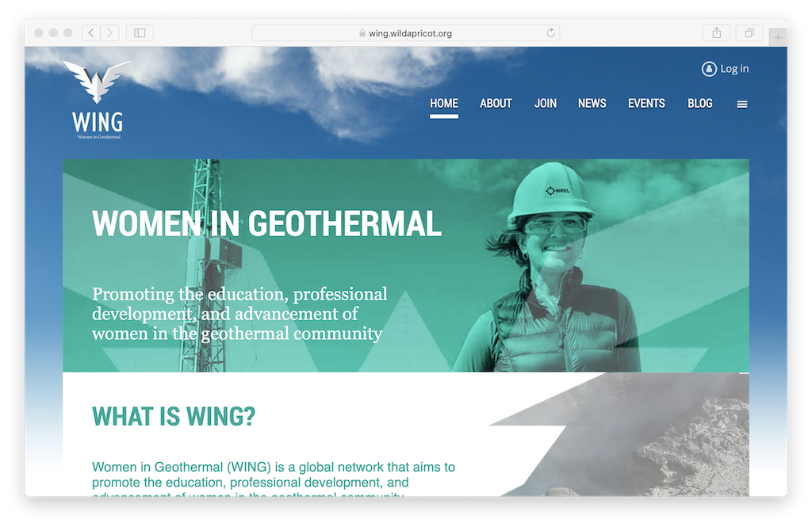
Task: Visit the BLOG section
Action: 700,103
